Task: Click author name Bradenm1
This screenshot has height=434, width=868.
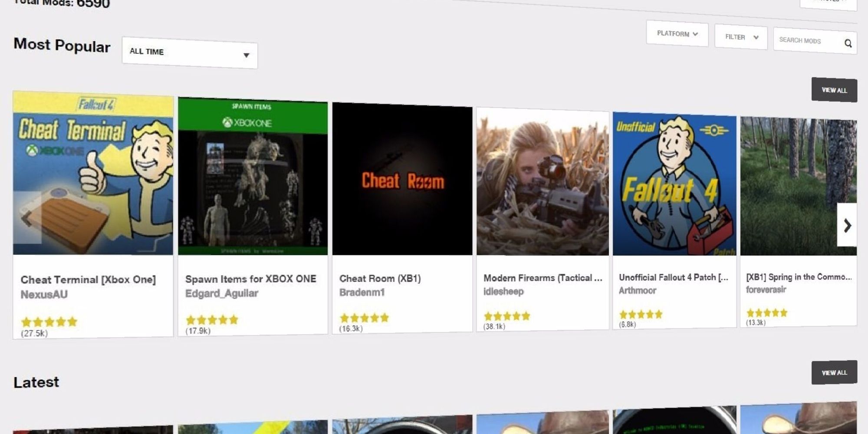Action: tap(362, 293)
